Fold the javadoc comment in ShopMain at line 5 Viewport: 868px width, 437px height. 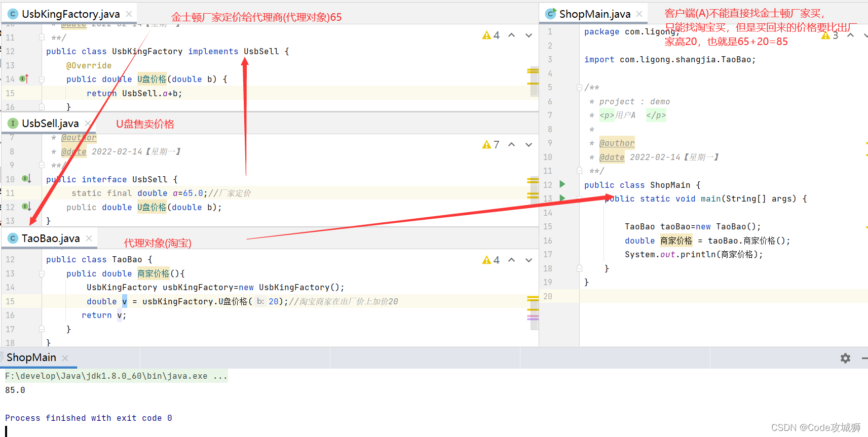click(x=579, y=88)
